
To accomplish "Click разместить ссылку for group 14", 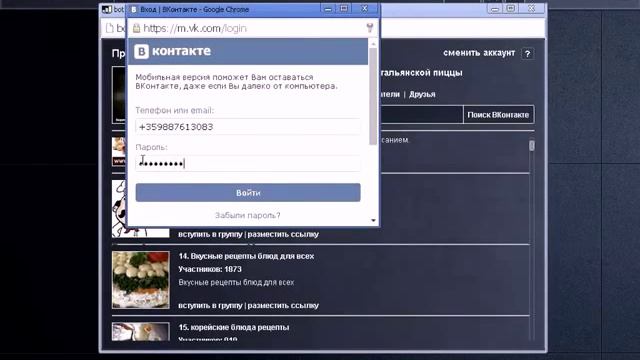I will point(283,305).
